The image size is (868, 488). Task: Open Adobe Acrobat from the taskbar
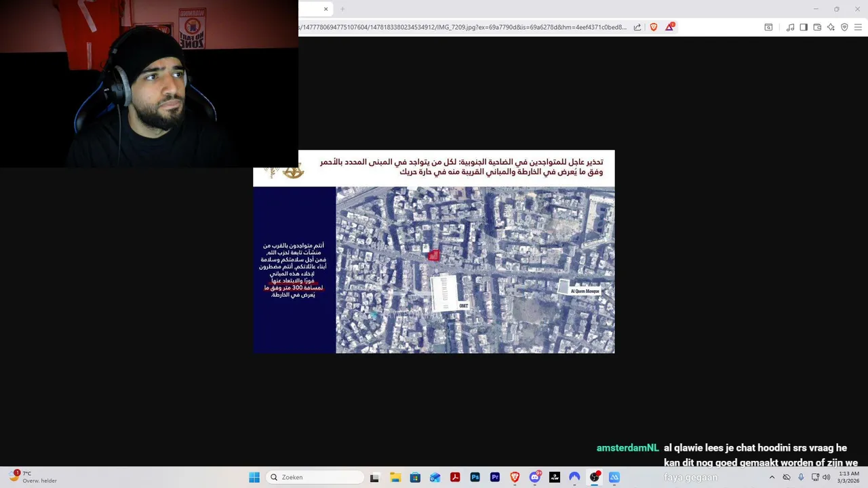pos(455,477)
